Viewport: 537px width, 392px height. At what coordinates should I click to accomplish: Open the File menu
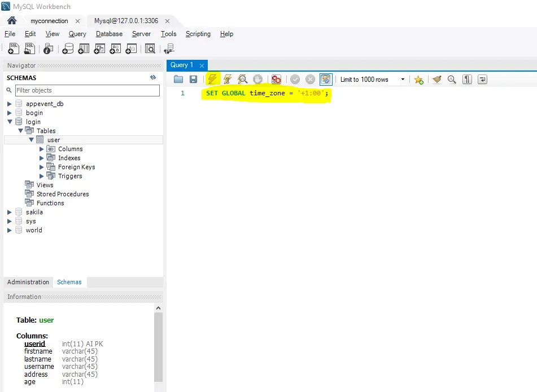(x=10, y=34)
